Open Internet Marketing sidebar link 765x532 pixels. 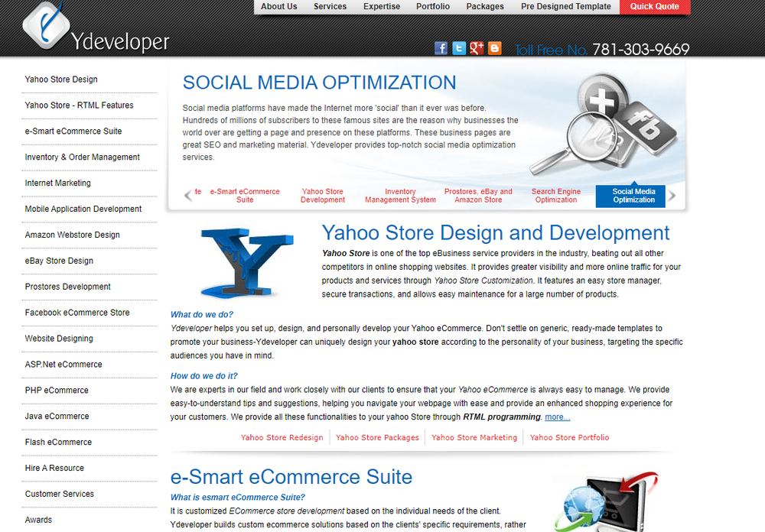click(57, 183)
